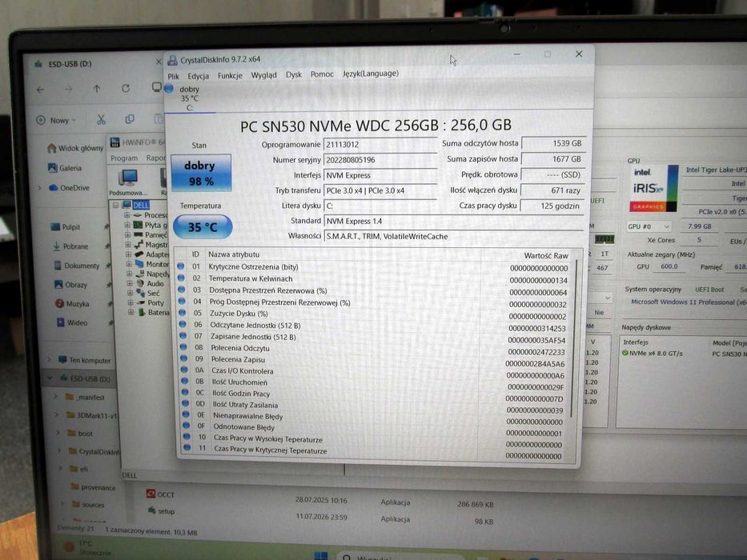This screenshot has width=747, height=560.
Task: Click the CrystalDiskInfo title bar icon
Action: click(172, 60)
